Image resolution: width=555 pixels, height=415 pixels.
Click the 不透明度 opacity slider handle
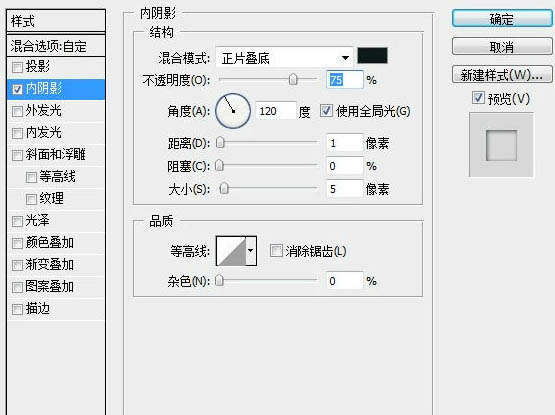point(293,79)
